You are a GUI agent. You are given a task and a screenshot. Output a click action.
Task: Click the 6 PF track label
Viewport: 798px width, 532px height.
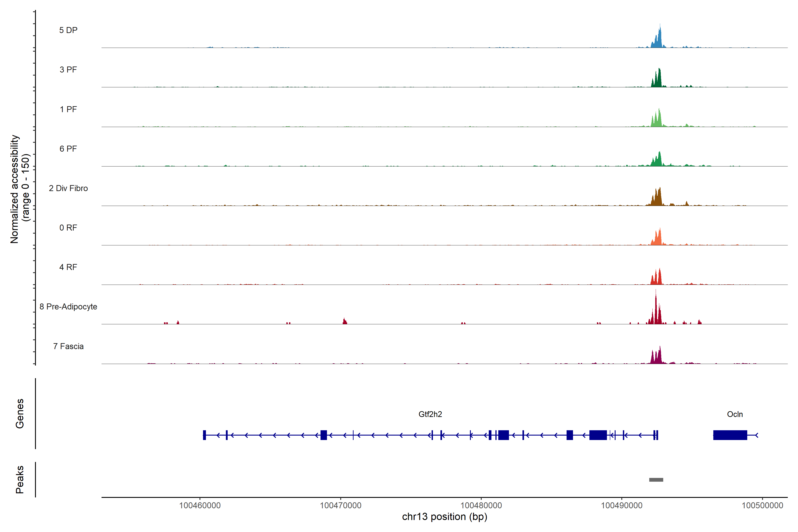click(x=68, y=149)
